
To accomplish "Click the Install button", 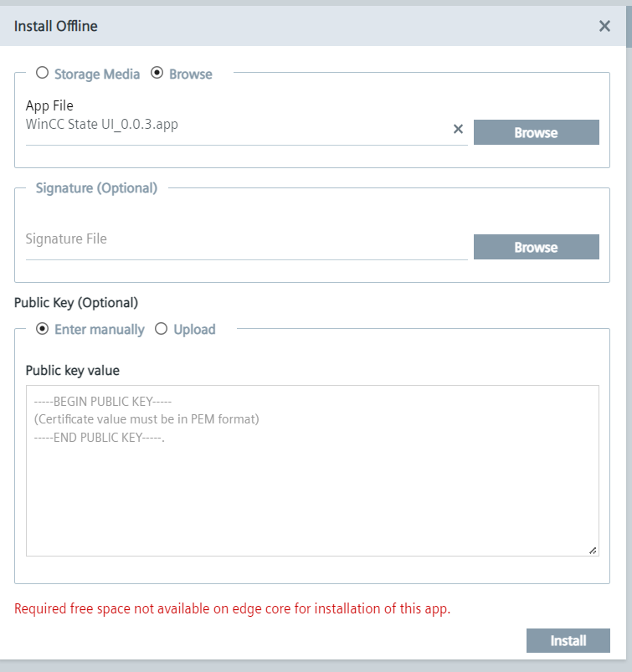I will [x=568, y=641].
